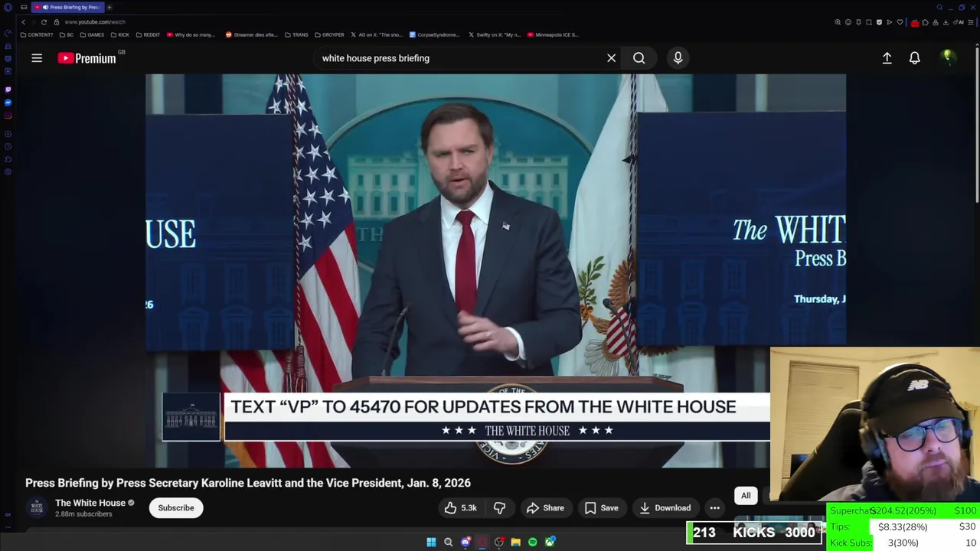Screen dimensions: 980x551
Task: Open the YouTube upload/create icon
Action: pyautogui.click(x=887, y=58)
